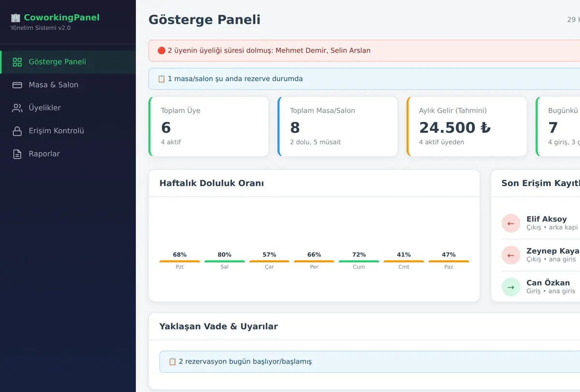Viewport: 580px width, 392px height.
Task: Click the Raporlar document icon
Action: [17, 154]
